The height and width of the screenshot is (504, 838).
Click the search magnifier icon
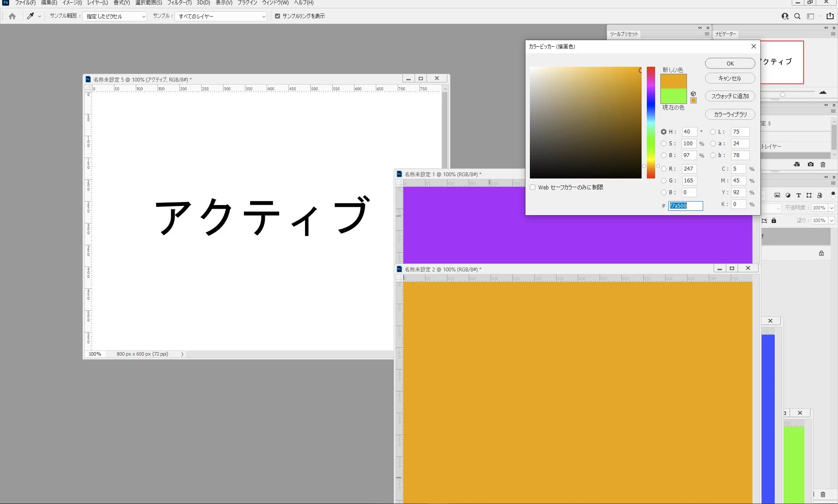797,16
